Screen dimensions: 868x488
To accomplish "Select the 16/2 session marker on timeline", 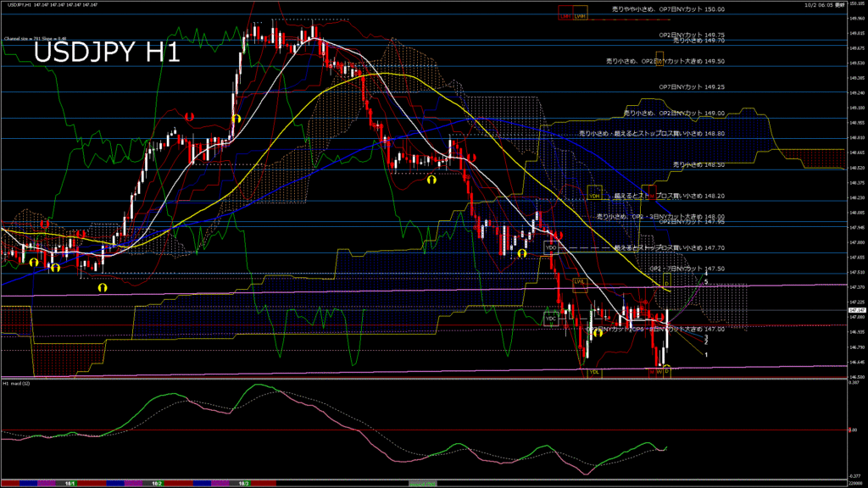I will 157,483.
